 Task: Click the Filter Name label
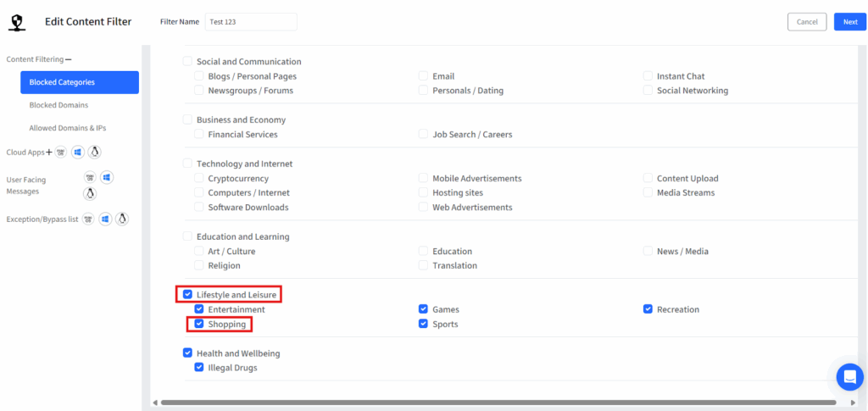pos(180,21)
